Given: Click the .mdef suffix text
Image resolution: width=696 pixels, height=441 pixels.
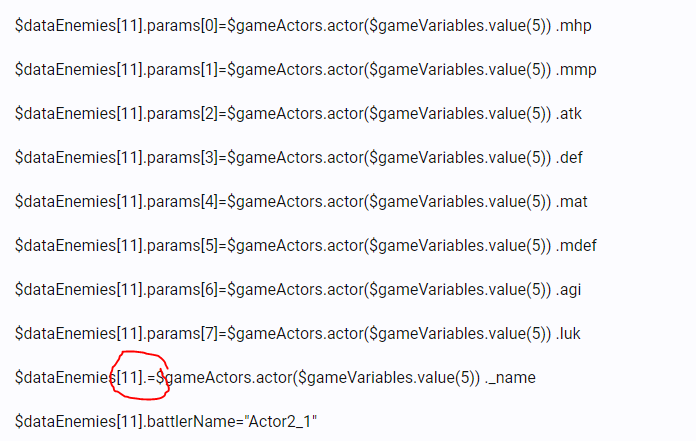Looking at the screenshot, I should [x=576, y=245].
